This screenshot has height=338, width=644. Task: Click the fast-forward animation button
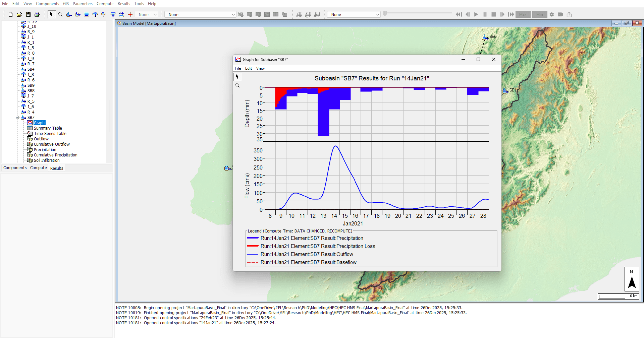[511, 14]
